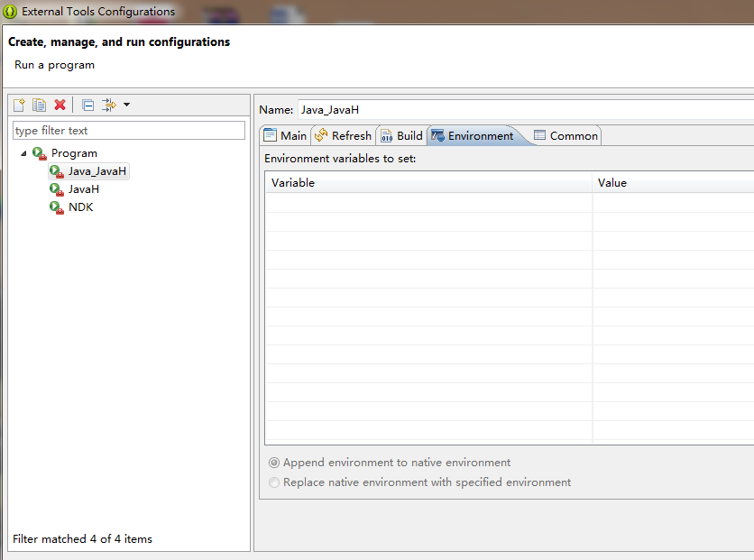Click the New launch configuration icon

[19, 105]
